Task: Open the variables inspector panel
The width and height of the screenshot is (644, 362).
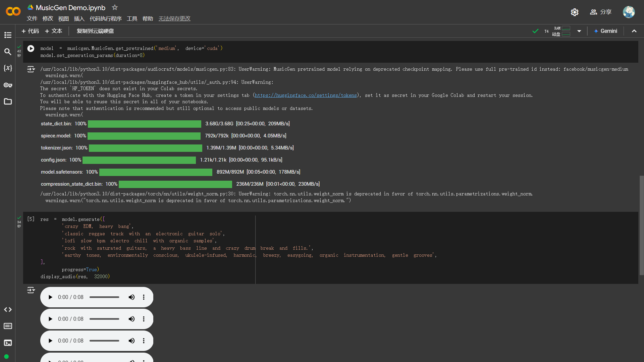Action: (8, 68)
